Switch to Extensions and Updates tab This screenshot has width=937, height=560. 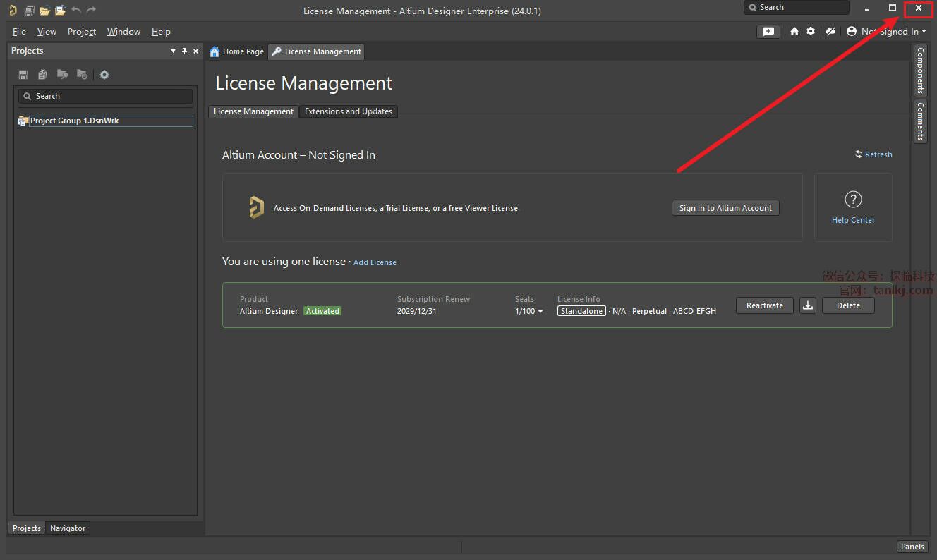coord(349,111)
